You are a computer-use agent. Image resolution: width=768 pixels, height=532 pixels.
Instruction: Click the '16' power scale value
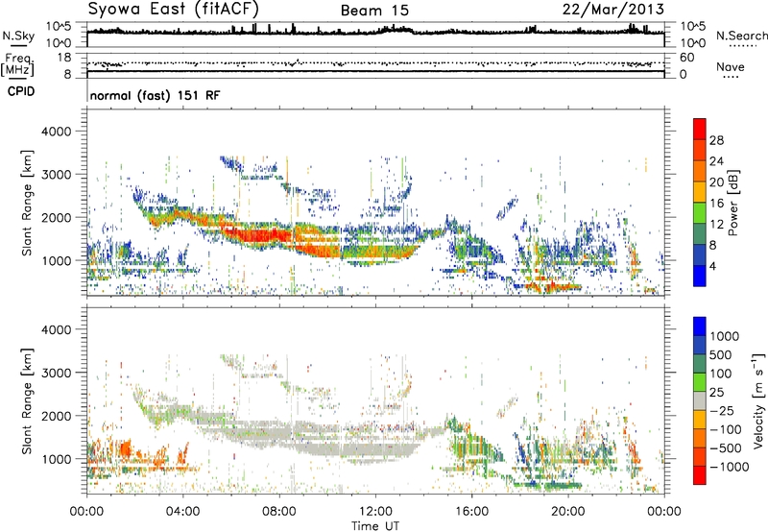click(x=716, y=204)
